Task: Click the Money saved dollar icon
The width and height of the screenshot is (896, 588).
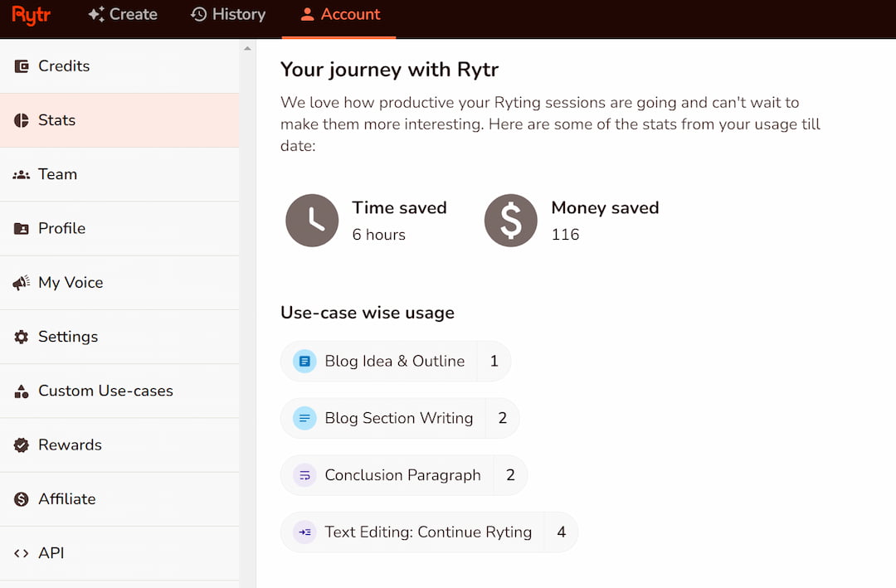Action: coord(511,221)
